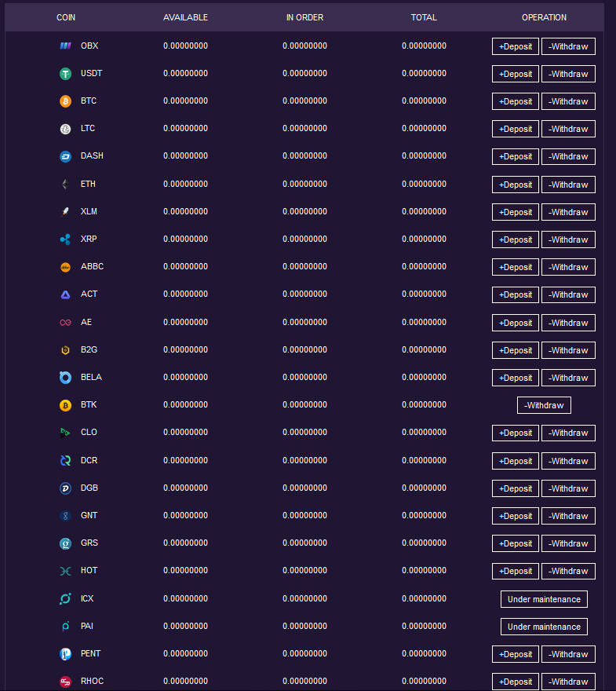Click the IN ORDER column header
616x691 pixels.
click(304, 17)
